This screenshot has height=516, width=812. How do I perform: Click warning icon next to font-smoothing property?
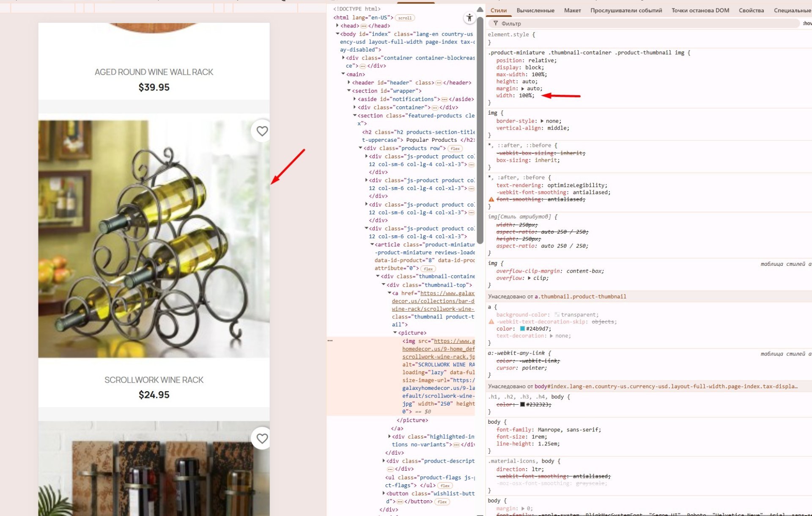pos(491,199)
